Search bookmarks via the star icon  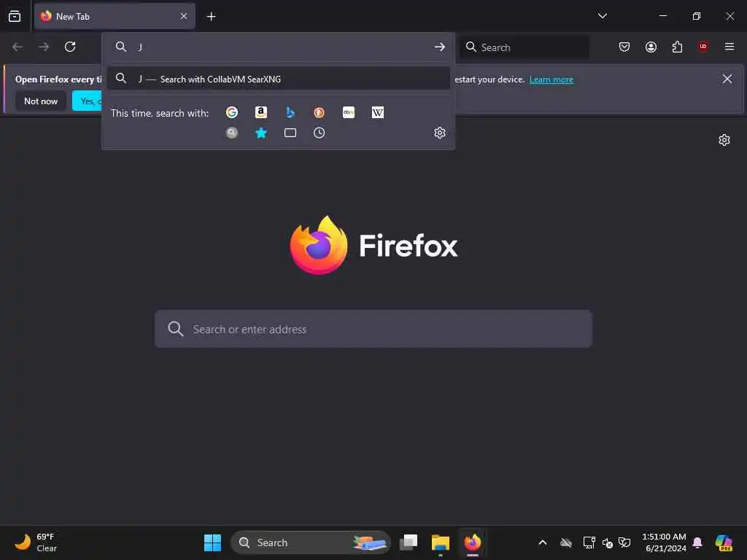[261, 133]
